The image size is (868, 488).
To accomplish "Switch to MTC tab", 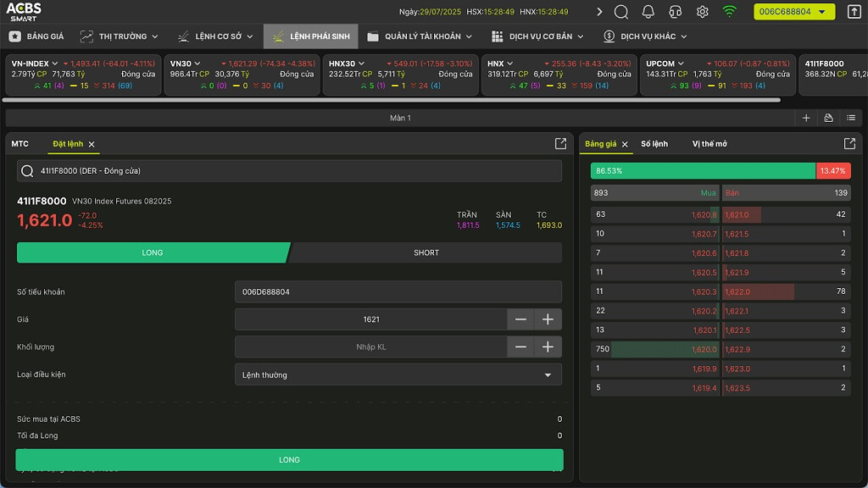I will click(20, 144).
